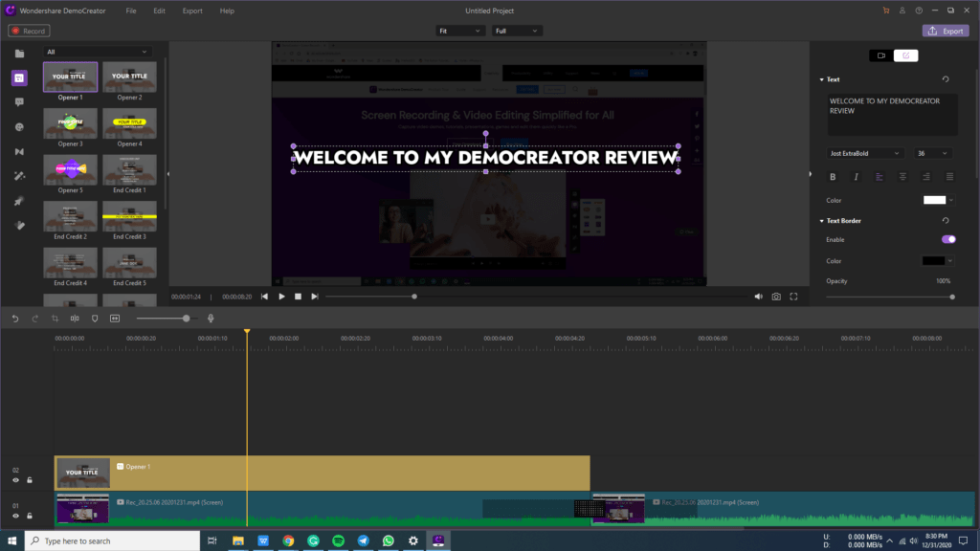
Task: Open the text color dropdown arrow
Action: [951, 201]
